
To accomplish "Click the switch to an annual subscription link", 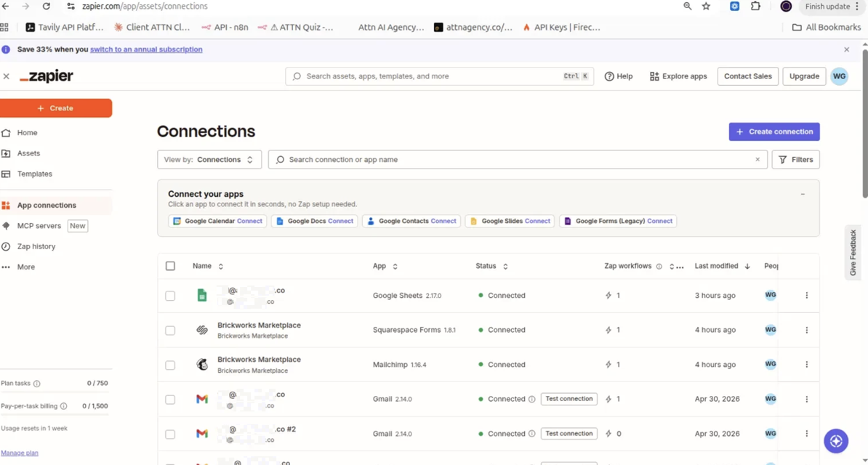I will point(146,49).
